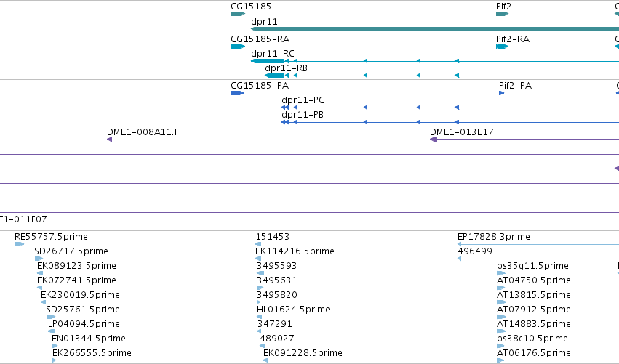
Task: Click the 496499 feature line
Action: (x=538, y=259)
